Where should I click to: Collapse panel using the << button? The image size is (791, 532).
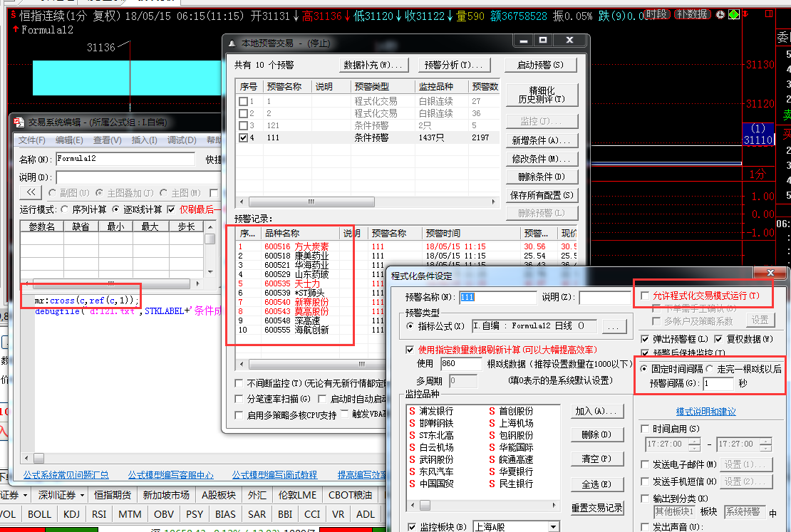pos(31,192)
